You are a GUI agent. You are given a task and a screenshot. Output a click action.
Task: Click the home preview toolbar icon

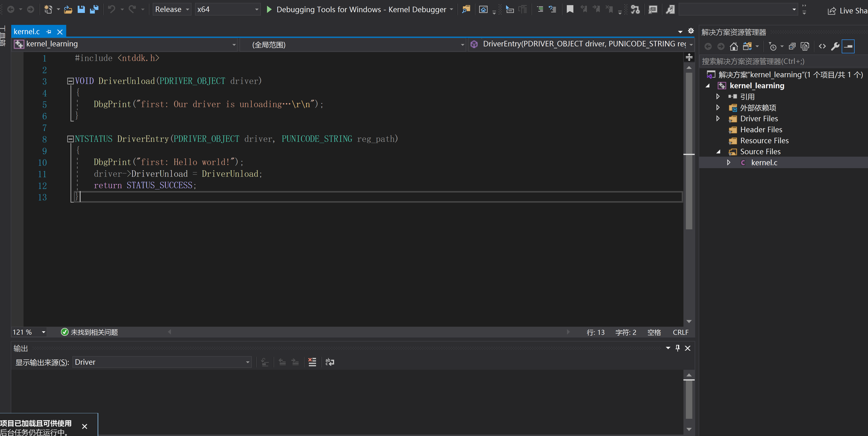pos(483,9)
